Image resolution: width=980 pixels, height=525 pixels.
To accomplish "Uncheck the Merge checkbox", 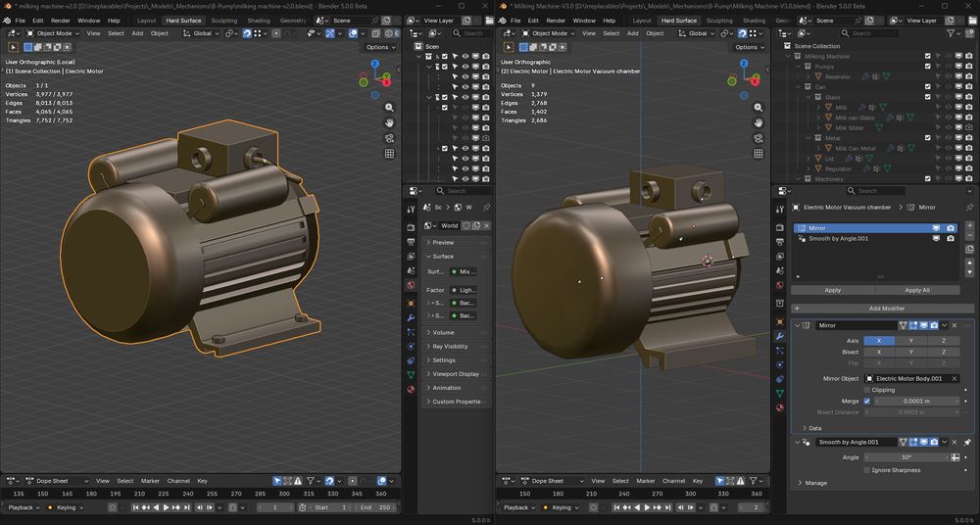I will pos(866,401).
